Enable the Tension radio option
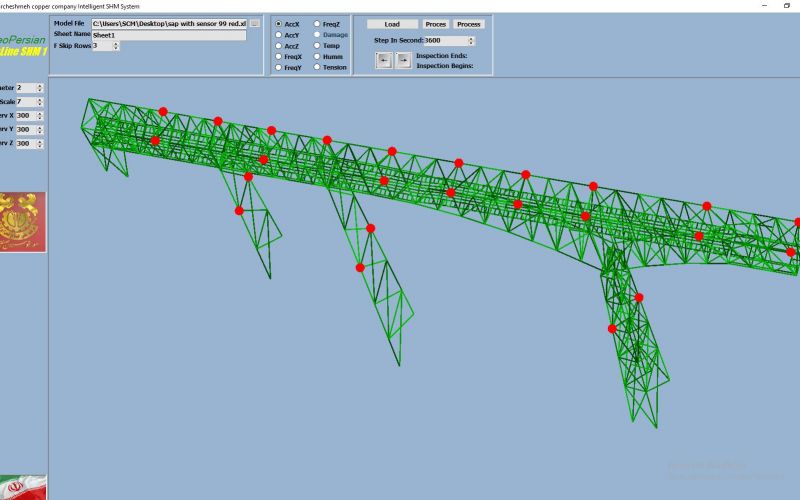Viewport: 800px width, 500px height. pyautogui.click(x=317, y=68)
